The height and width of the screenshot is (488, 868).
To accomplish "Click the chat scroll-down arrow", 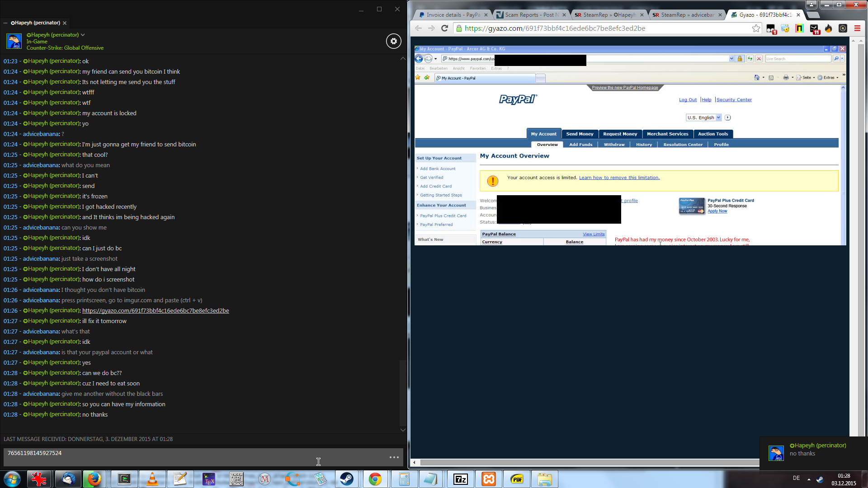I will pyautogui.click(x=403, y=430).
